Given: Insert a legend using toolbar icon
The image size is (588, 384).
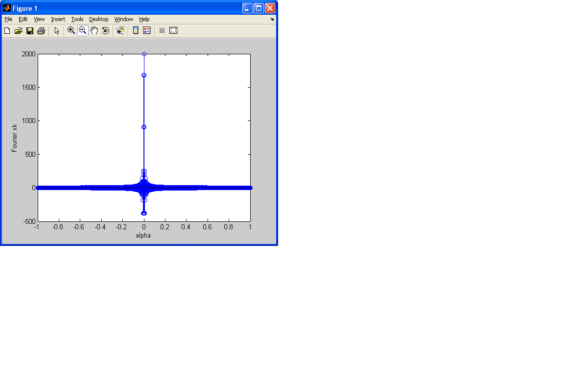Looking at the screenshot, I should click(x=147, y=30).
